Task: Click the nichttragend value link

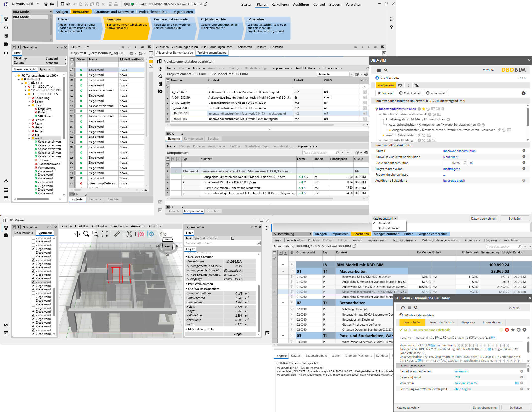Action: 451,169
